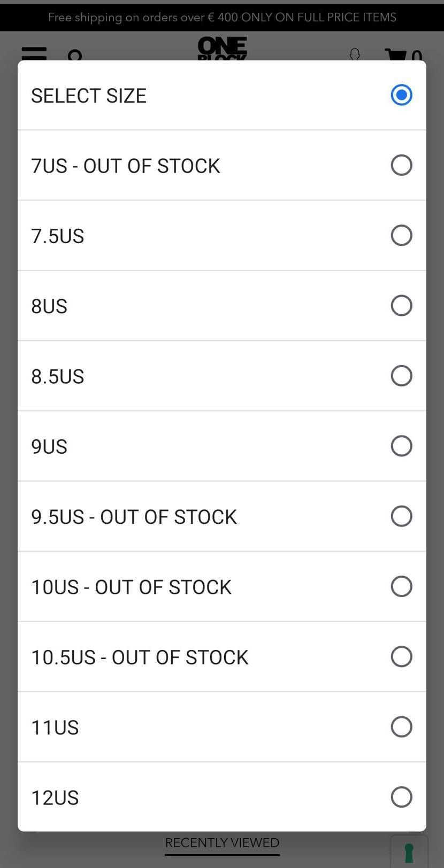Click the cart item count number
Image resolution: width=444 pixels, height=868 pixels.
[x=417, y=55]
